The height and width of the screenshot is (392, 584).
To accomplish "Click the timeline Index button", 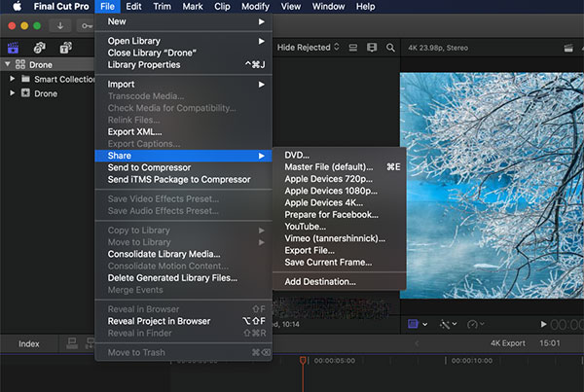I will point(29,343).
